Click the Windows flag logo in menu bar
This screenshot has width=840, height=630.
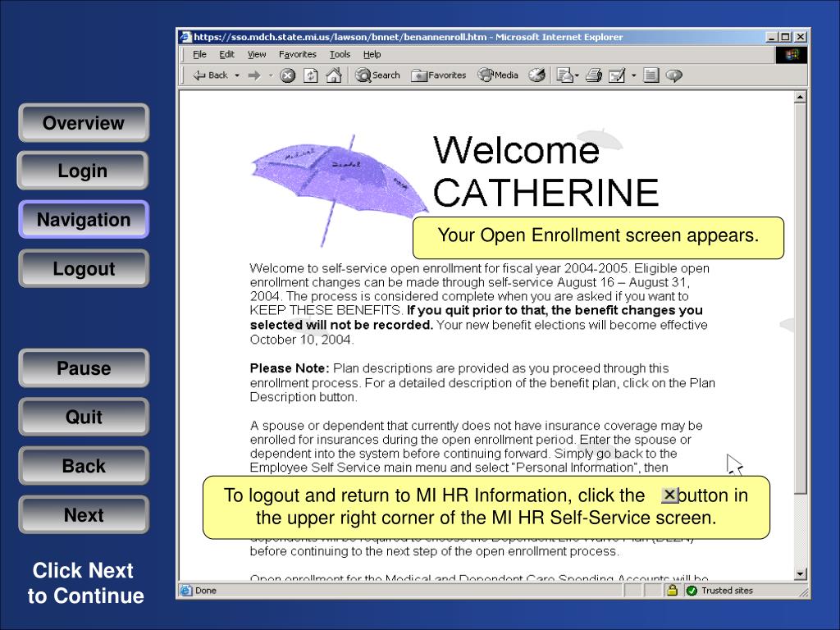tap(792, 55)
